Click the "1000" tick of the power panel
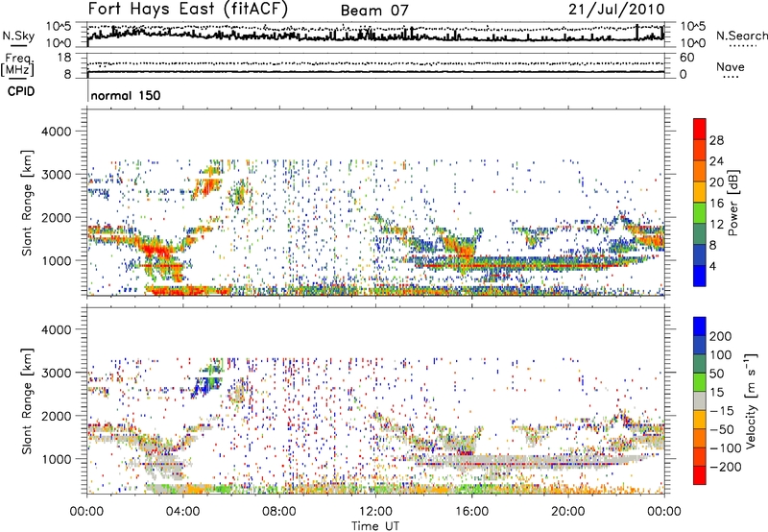Image resolution: width=768 pixels, height=532 pixels. (57, 261)
